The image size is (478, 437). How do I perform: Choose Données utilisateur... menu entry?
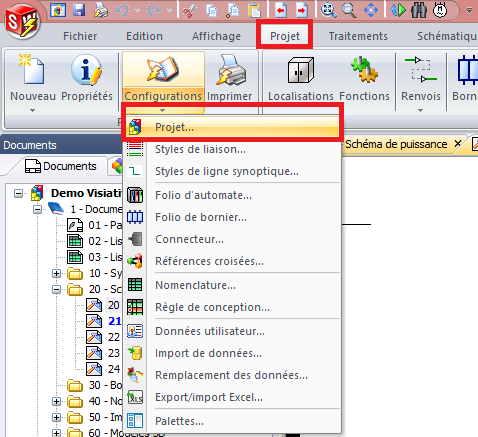pyautogui.click(x=232, y=331)
